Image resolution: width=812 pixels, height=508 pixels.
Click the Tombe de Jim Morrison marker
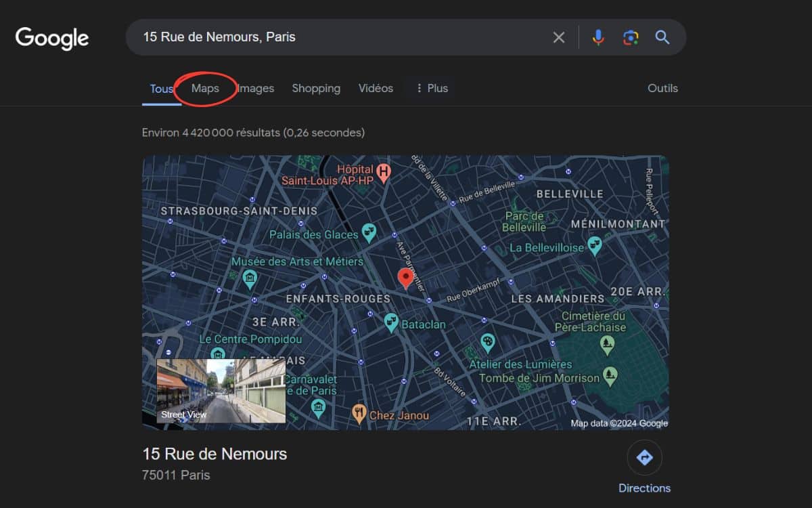pos(610,376)
